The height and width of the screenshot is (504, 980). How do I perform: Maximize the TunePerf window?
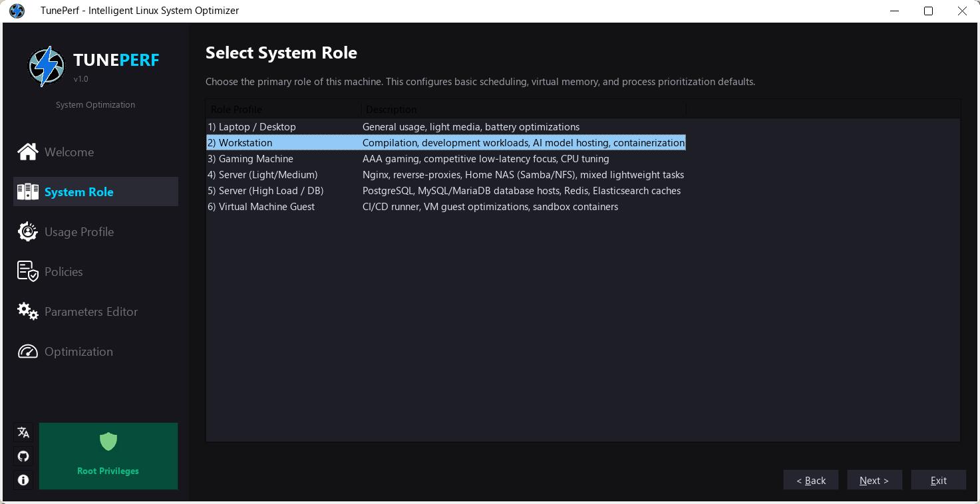tap(928, 11)
